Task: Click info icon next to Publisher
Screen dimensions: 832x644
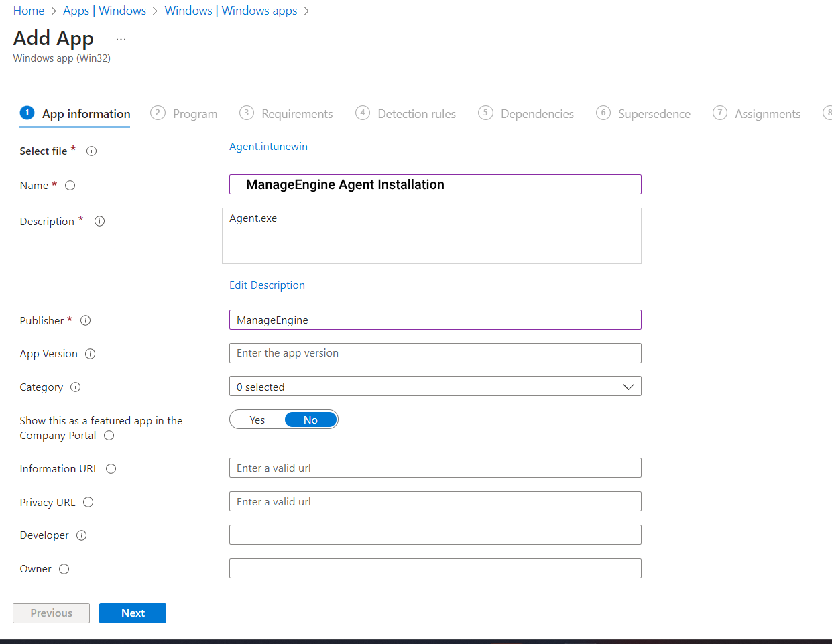Action: (85, 320)
